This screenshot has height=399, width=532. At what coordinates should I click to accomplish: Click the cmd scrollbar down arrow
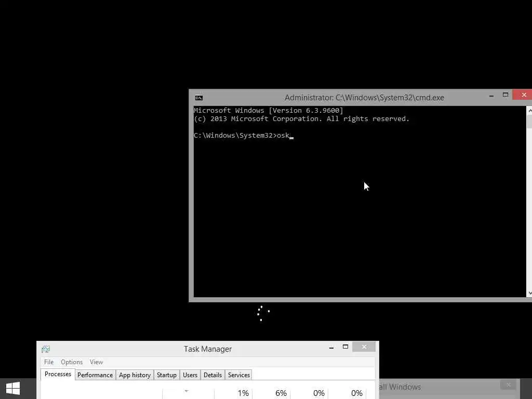[529, 294]
